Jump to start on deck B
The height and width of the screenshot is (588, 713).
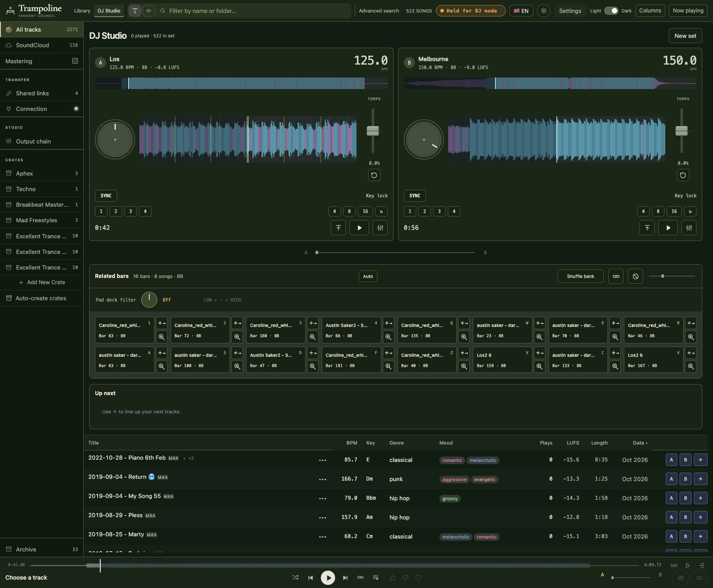click(x=647, y=228)
